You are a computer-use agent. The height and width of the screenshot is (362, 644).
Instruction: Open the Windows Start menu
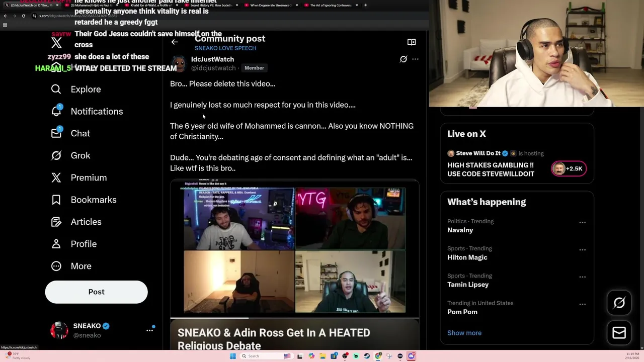[232, 356]
